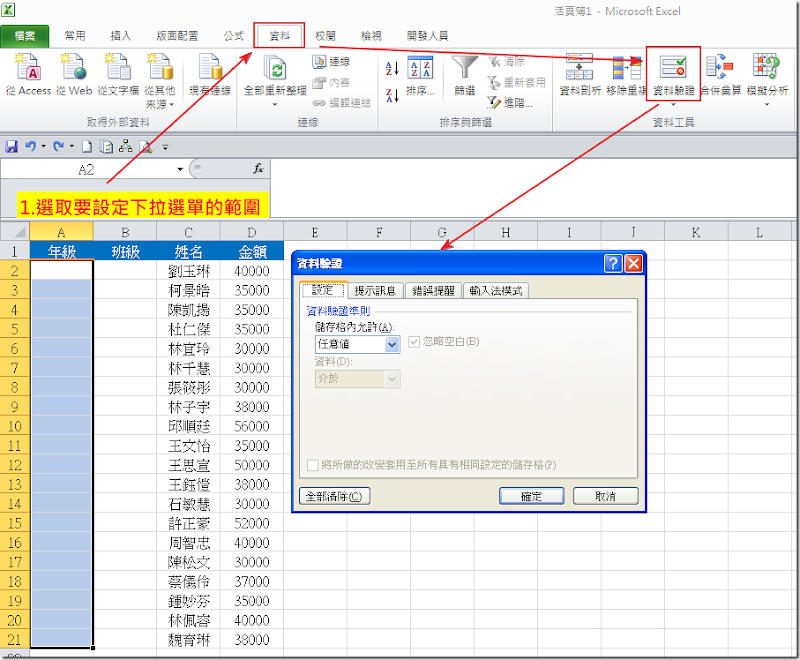Open the Data (介於) dropdown

click(x=392, y=379)
